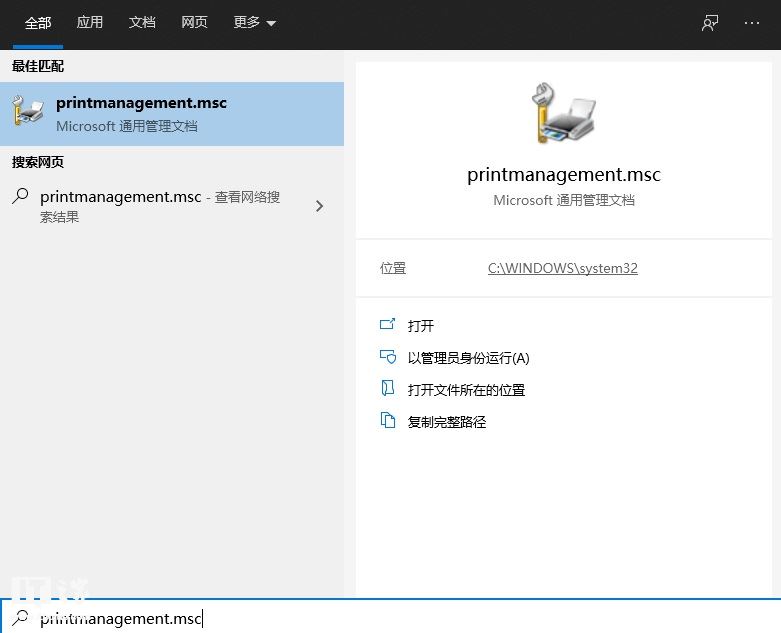Click the feedback person icon
This screenshot has width=781, height=633.
point(710,23)
